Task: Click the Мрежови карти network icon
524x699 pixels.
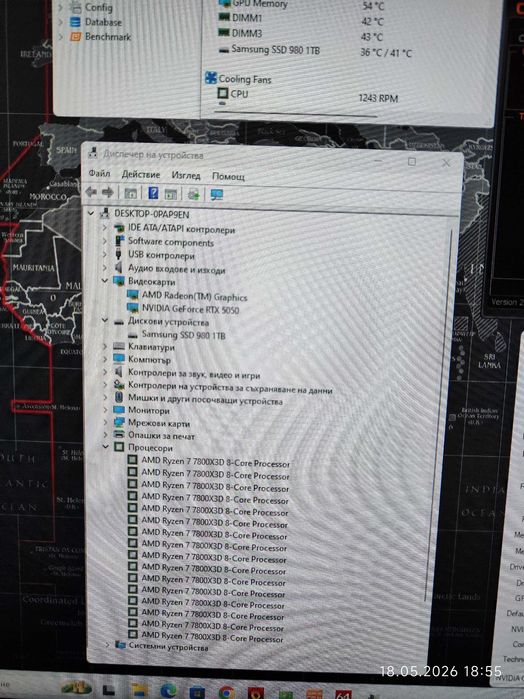Action: [119, 422]
